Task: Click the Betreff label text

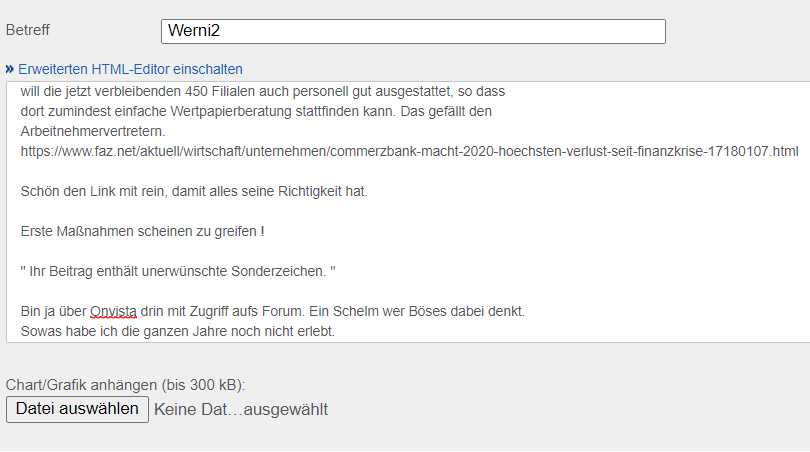Action: (28, 30)
